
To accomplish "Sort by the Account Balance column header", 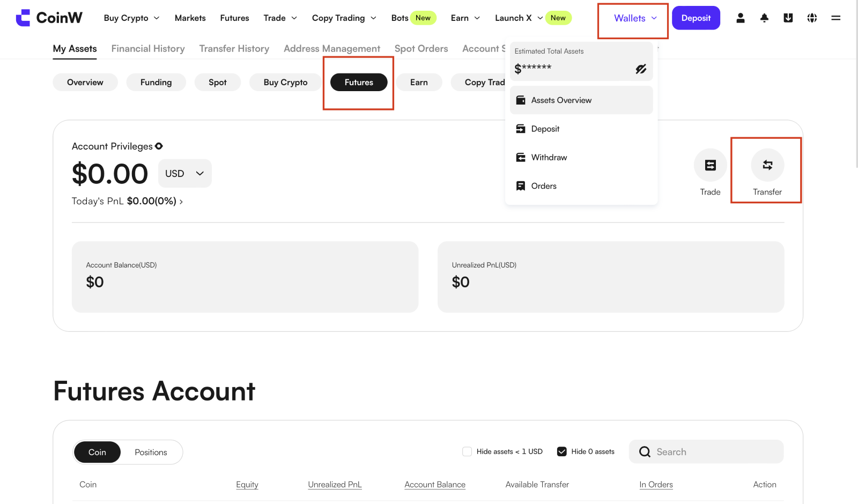I will 435,485.
